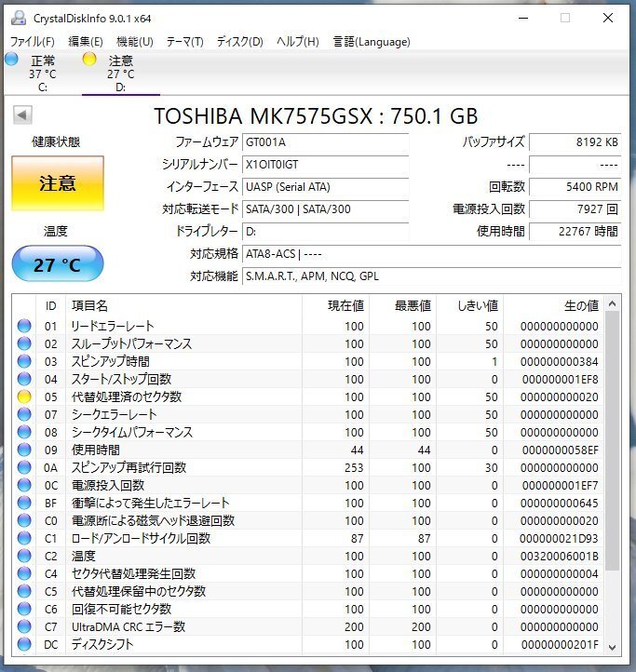Select the 代替処理済のセクタ数 row name
636x672 pixels.
point(127,396)
